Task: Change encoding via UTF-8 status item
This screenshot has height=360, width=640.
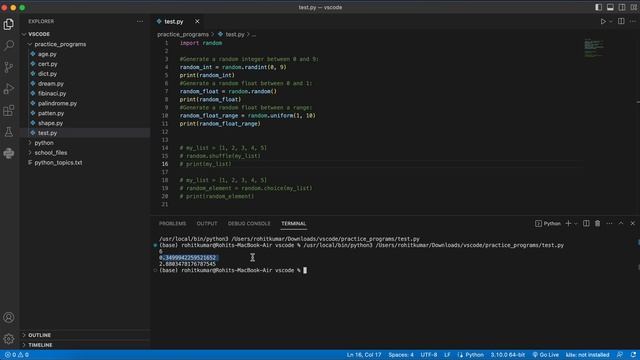Action: coord(429,355)
